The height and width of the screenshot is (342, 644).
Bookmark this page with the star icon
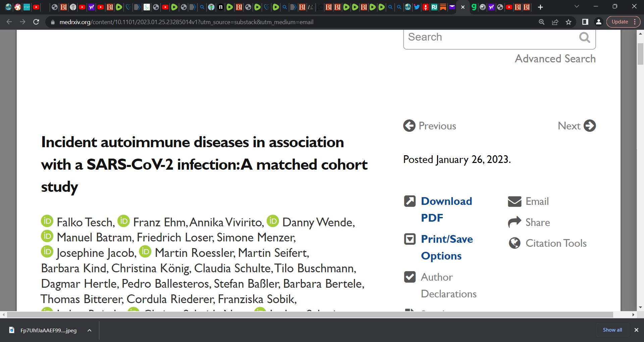click(569, 22)
